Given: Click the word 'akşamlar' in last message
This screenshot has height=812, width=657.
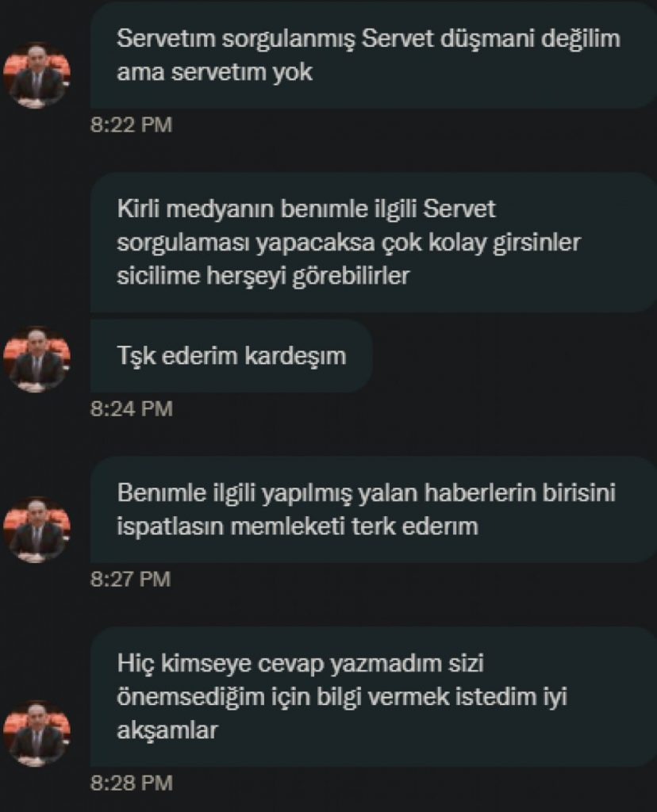Looking at the screenshot, I should pyautogui.click(x=167, y=730).
